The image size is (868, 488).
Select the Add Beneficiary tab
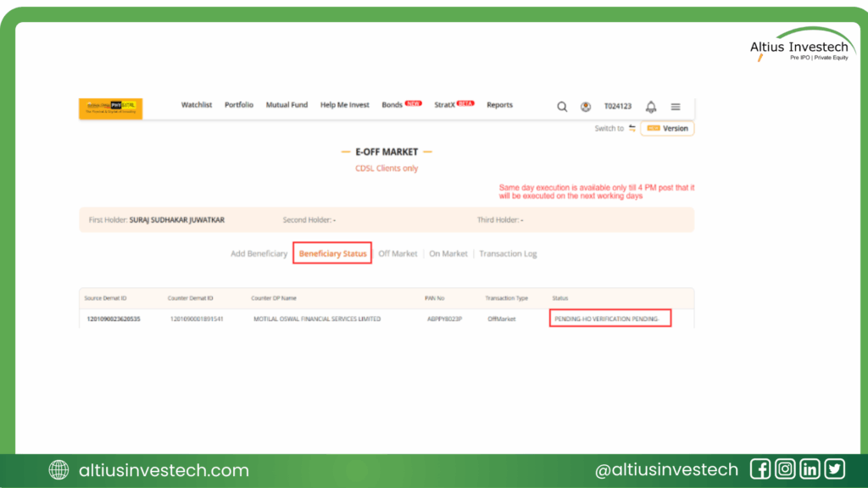(x=259, y=253)
